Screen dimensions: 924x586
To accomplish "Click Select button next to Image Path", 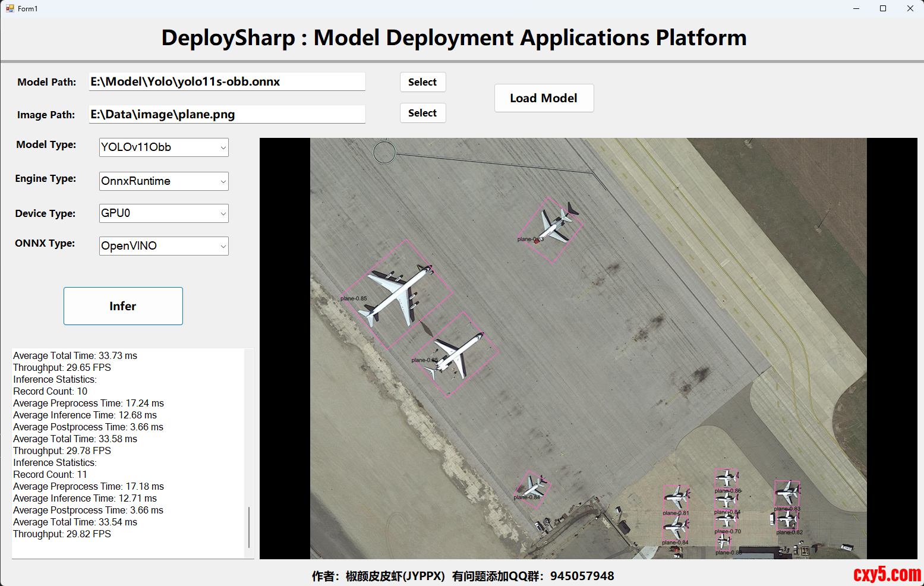I will pos(422,113).
